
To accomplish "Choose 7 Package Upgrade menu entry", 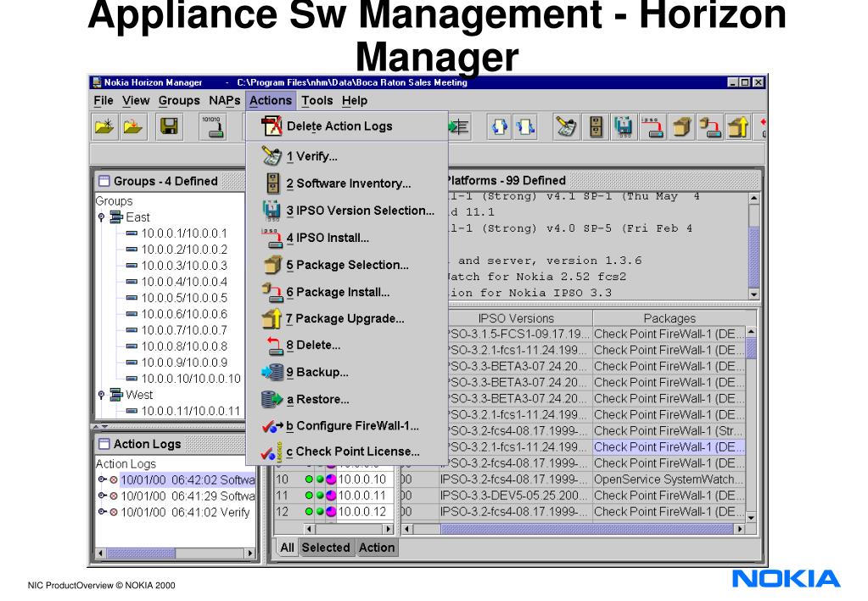I will (x=347, y=318).
